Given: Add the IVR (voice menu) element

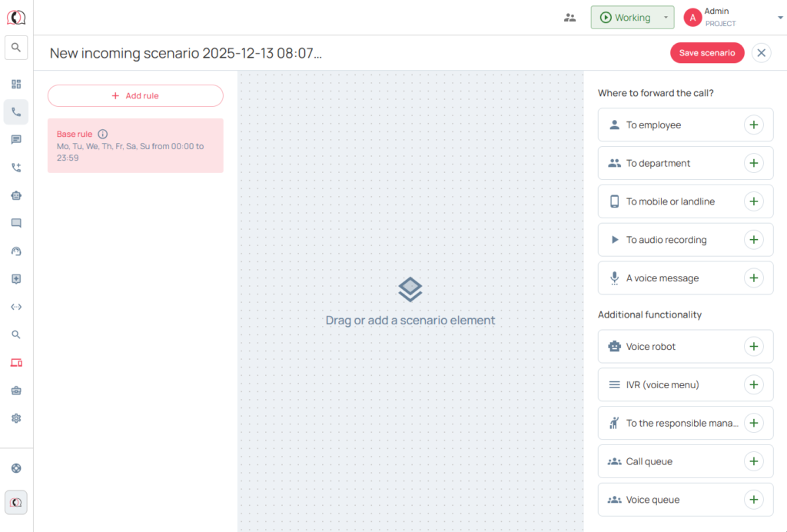Looking at the screenshot, I should click(753, 384).
